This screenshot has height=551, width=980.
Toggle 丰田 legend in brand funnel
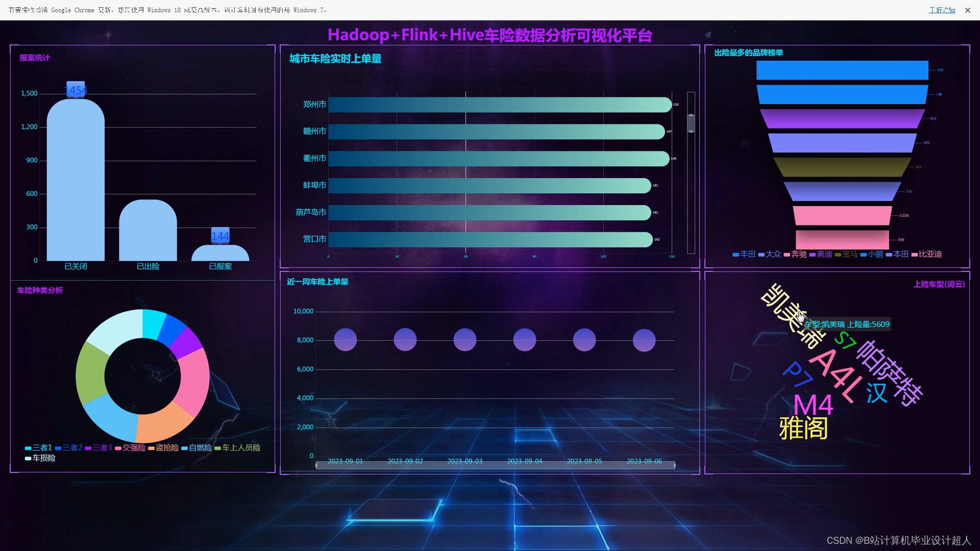point(744,255)
